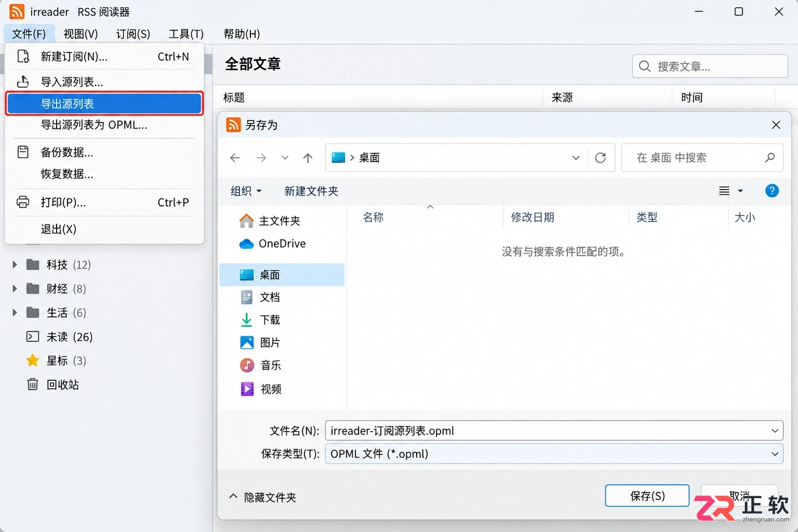Screen dimensions: 798x532
Task: Open the 未读 (26) list
Action: click(x=59, y=337)
